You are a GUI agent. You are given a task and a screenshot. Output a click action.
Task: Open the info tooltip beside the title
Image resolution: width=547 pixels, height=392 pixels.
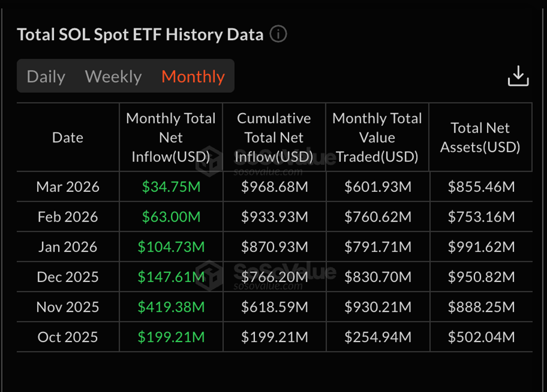tap(278, 34)
